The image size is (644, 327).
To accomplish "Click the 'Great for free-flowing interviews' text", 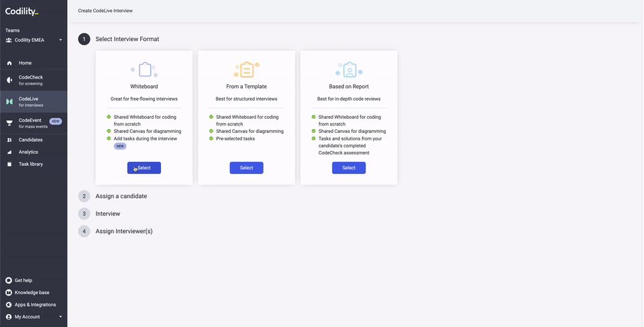I will 144,99.
